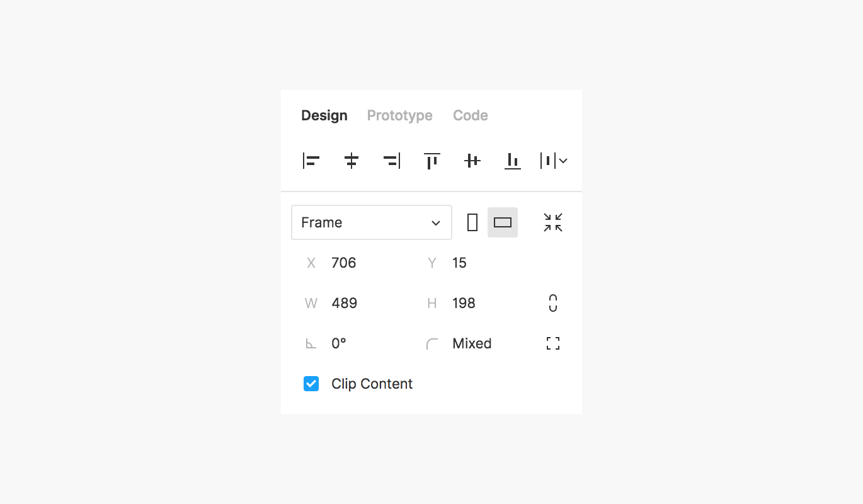Click the Align Top icon

432,161
